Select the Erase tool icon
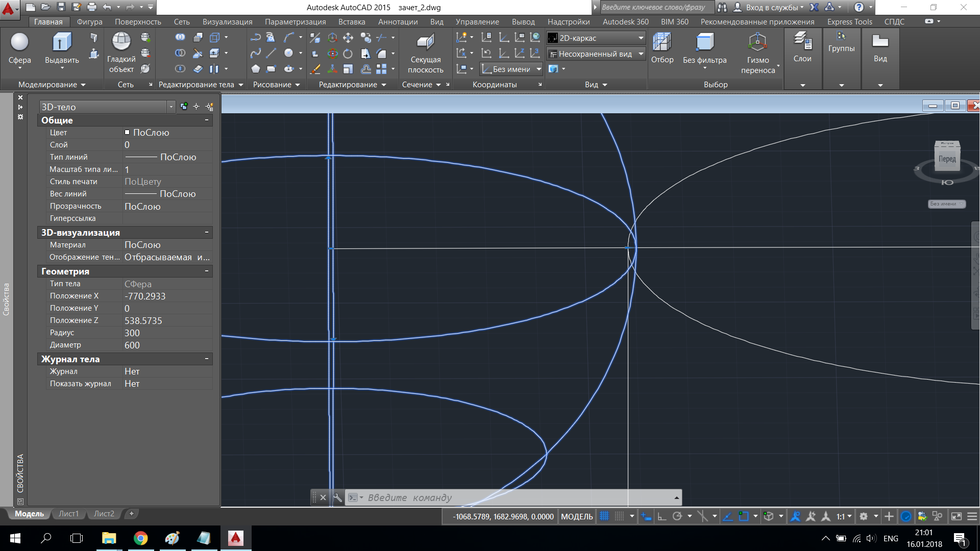This screenshot has width=980, height=551. tap(315, 69)
